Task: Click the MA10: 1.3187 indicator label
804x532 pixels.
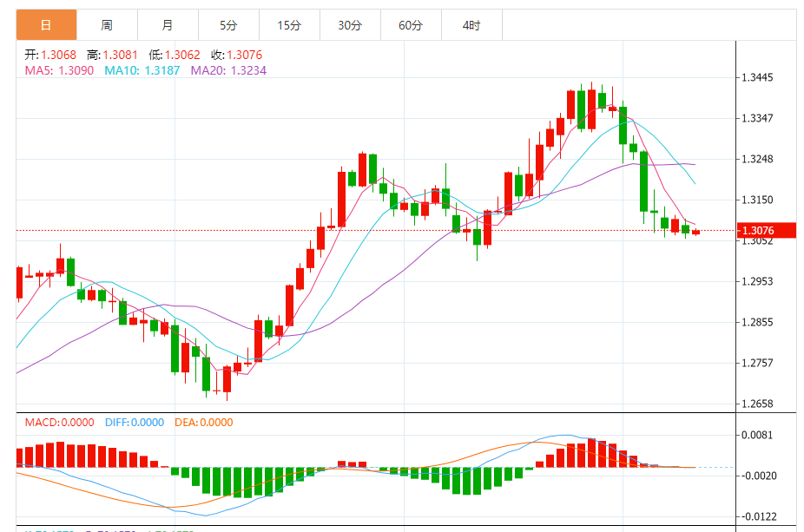Action: tap(142, 70)
